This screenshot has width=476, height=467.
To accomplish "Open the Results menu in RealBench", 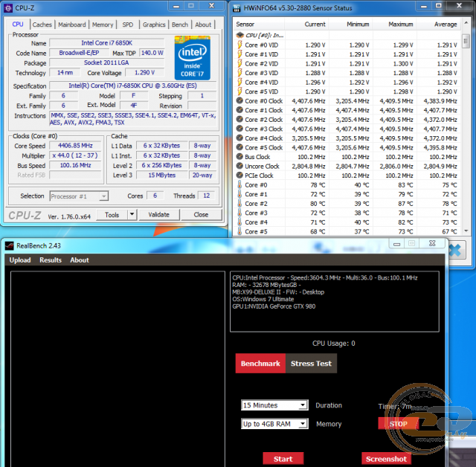I will pos(51,260).
